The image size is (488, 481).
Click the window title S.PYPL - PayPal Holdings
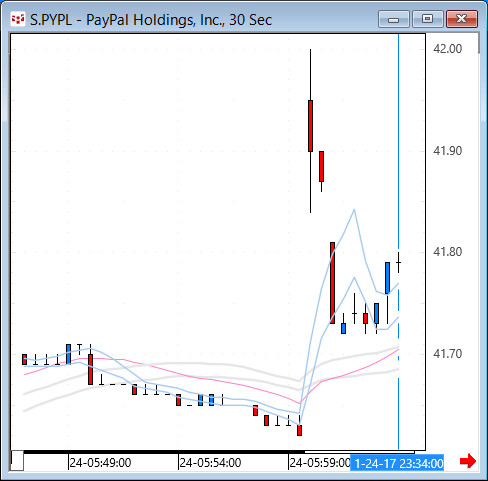pyautogui.click(x=151, y=20)
